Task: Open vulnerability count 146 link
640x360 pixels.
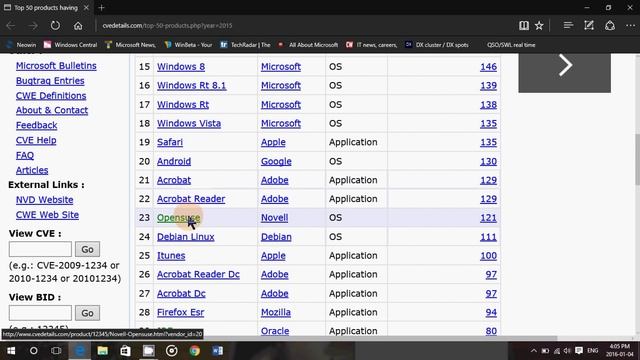Action: click(x=488, y=67)
